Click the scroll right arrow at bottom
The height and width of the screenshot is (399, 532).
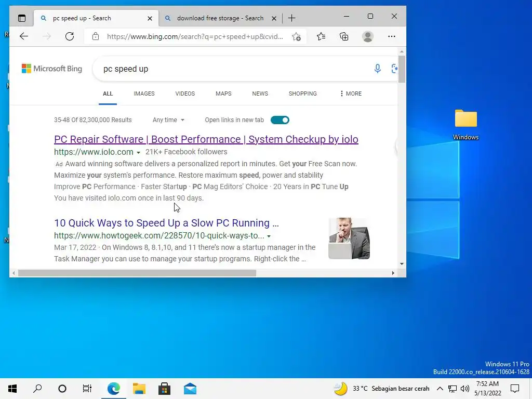(393, 273)
